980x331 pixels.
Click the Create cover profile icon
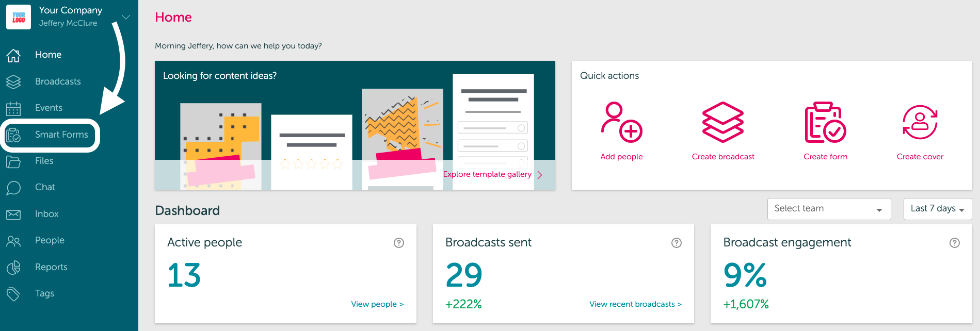[920, 122]
